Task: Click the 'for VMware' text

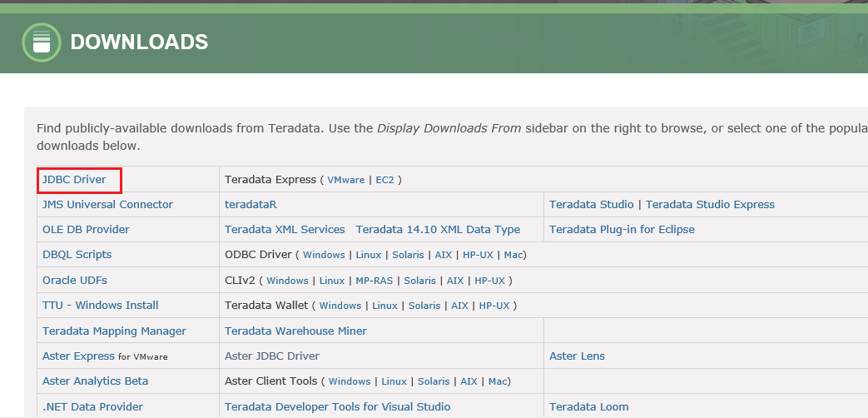Action: tap(143, 356)
